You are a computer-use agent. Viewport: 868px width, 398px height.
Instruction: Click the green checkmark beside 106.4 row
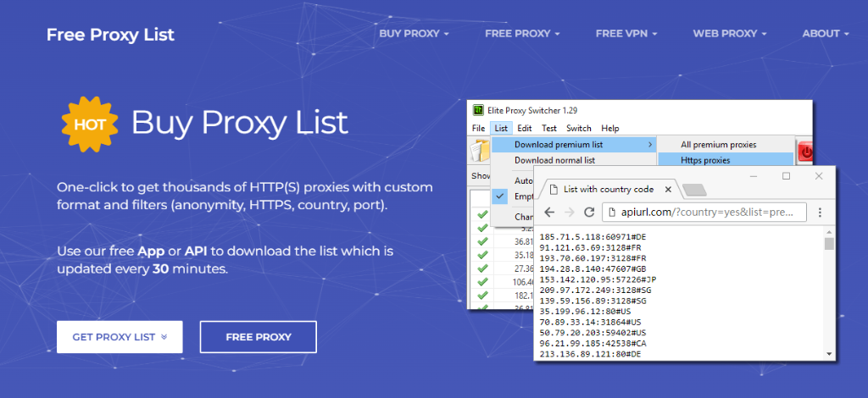click(x=482, y=281)
